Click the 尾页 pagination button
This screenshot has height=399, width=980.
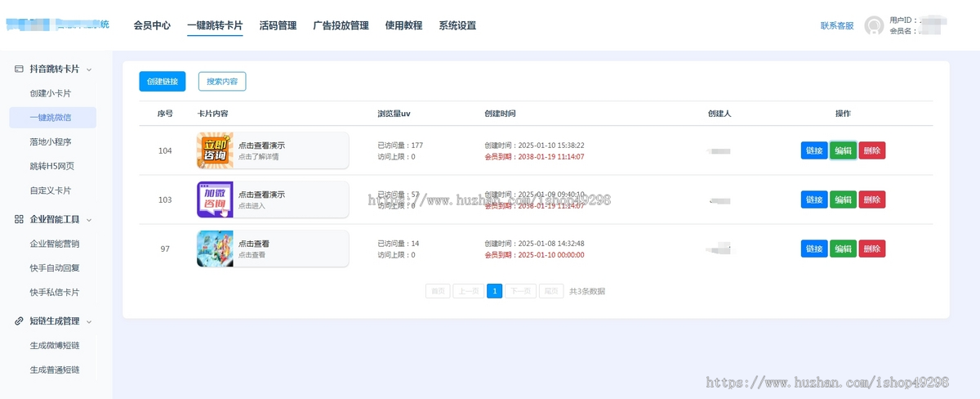coord(551,291)
